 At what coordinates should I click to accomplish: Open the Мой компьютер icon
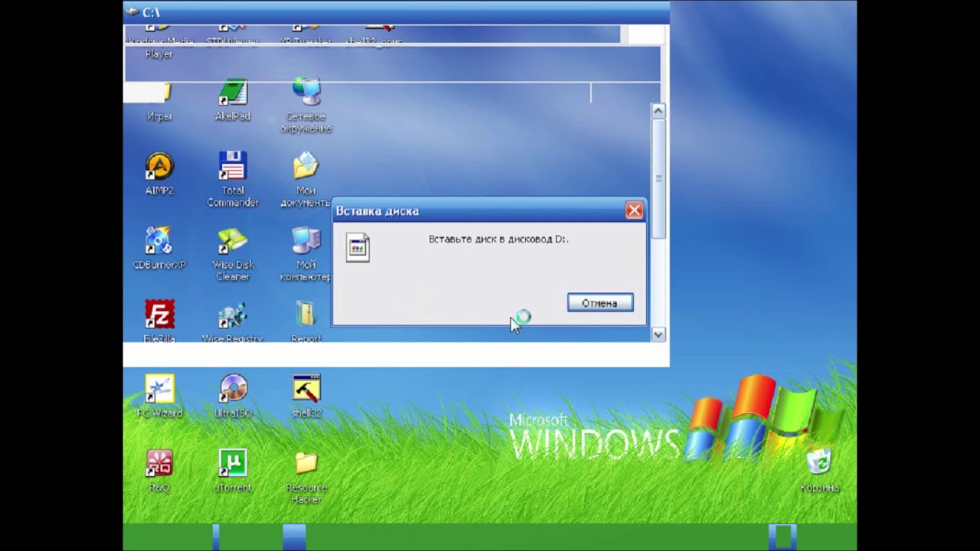[306, 240]
